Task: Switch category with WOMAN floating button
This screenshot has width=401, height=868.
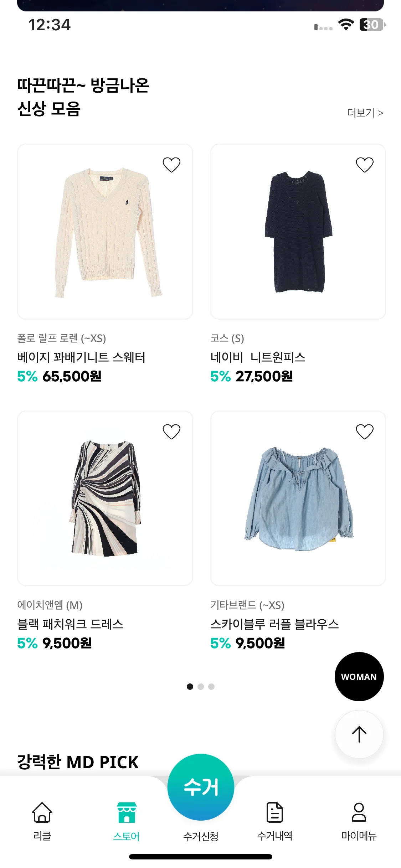Action: 359,677
